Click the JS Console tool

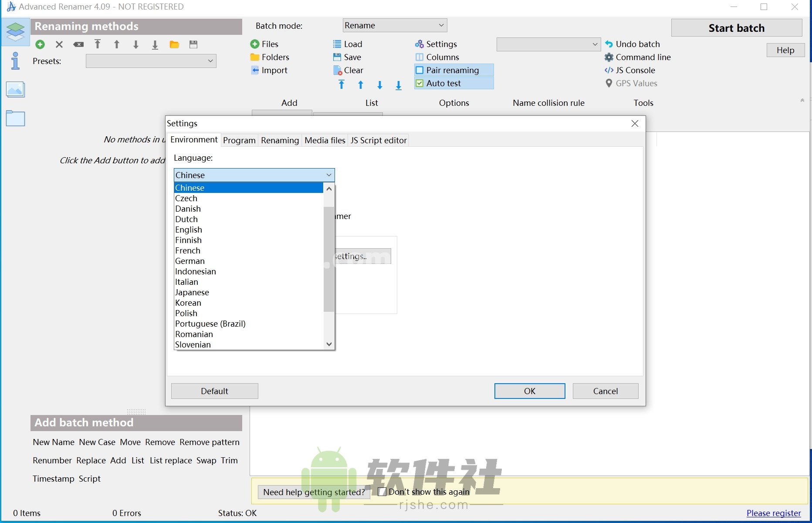[634, 70]
